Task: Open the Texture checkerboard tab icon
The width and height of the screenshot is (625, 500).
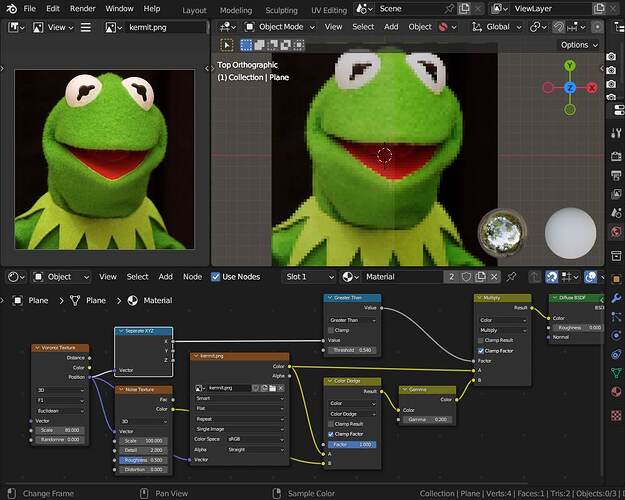Action: click(616, 415)
